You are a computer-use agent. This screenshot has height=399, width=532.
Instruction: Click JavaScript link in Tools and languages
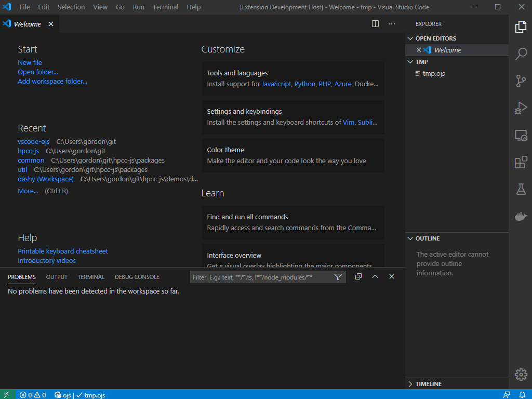276,84
